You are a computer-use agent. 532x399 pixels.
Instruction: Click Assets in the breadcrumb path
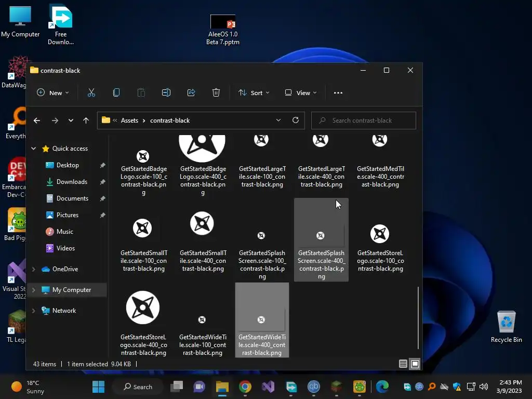tap(129, 121)
